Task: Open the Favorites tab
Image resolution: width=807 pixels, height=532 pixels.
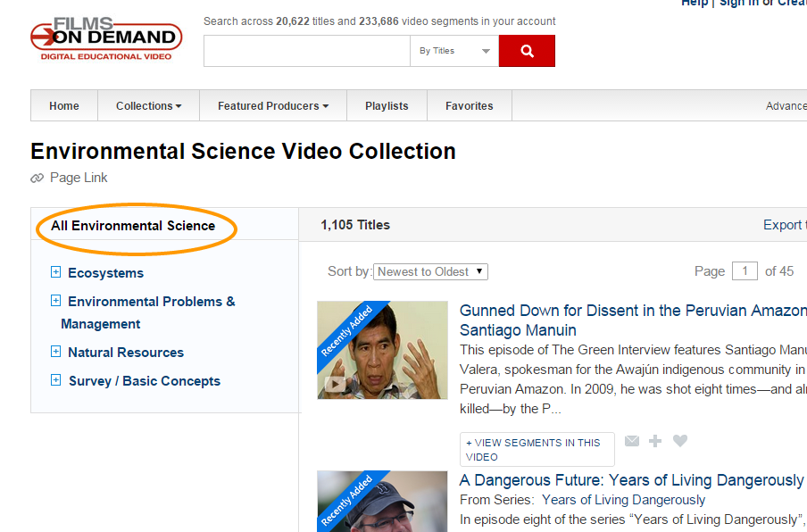Action: (470, 106)
